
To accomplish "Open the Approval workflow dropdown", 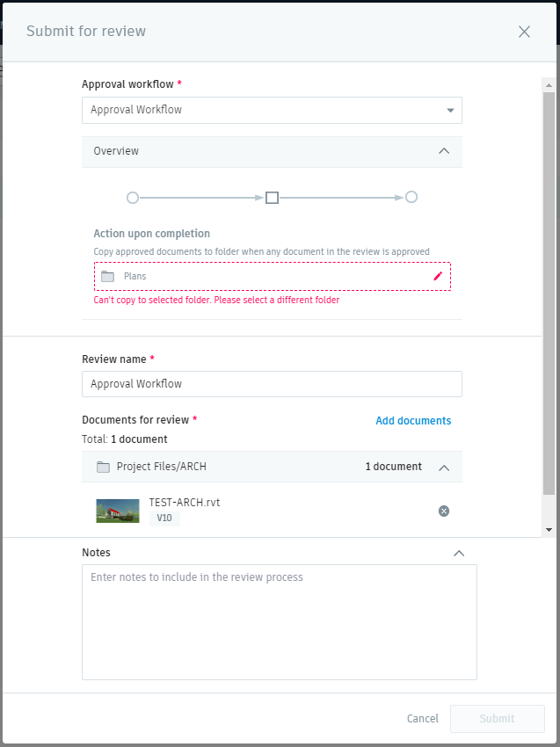I will pos(449,111).
